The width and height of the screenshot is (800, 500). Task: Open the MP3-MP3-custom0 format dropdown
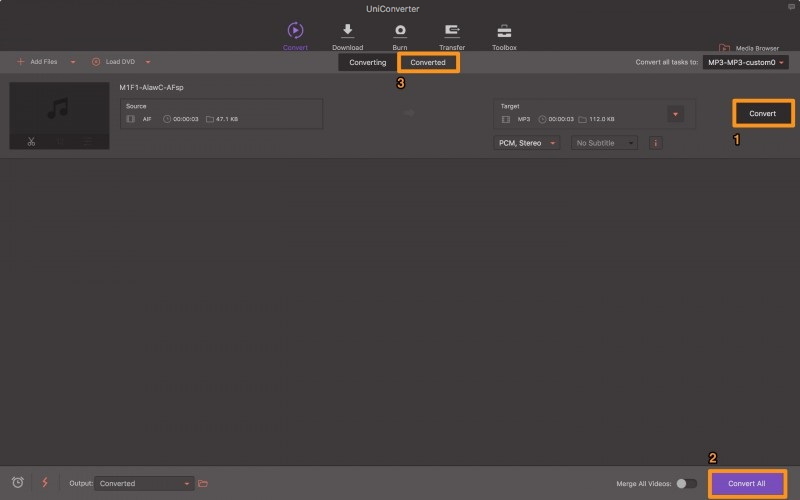pyautogui.click(x=745, y=62)
